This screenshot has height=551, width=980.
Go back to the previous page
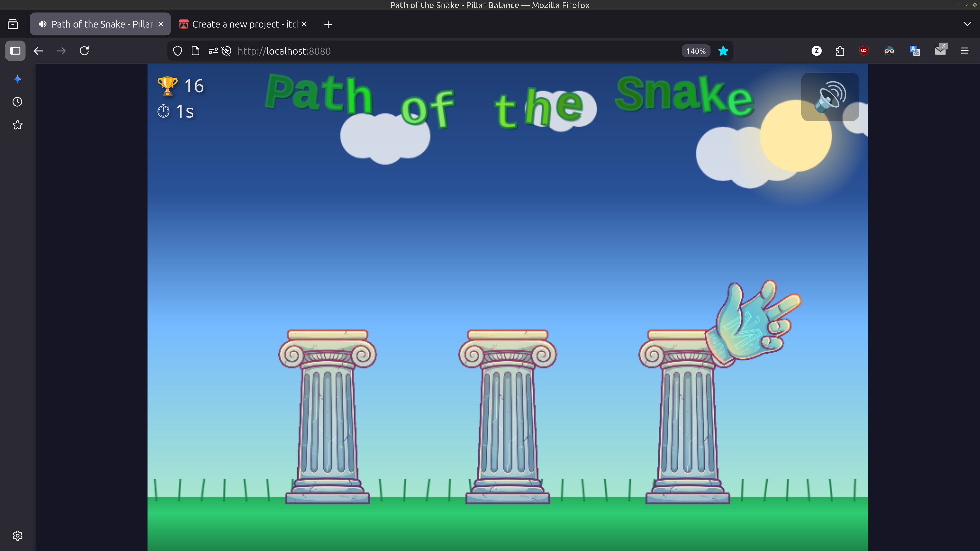[x=39, y=51]
